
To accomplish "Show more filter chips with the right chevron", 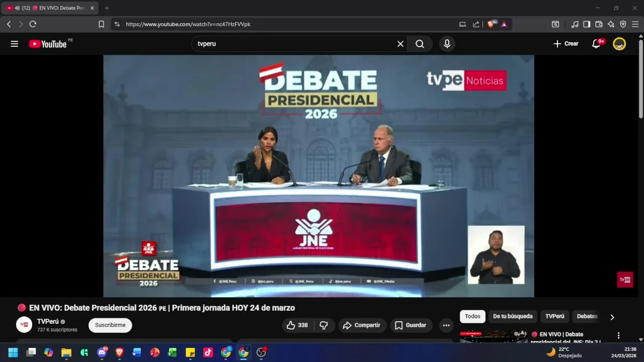I will tap(612, 317).
